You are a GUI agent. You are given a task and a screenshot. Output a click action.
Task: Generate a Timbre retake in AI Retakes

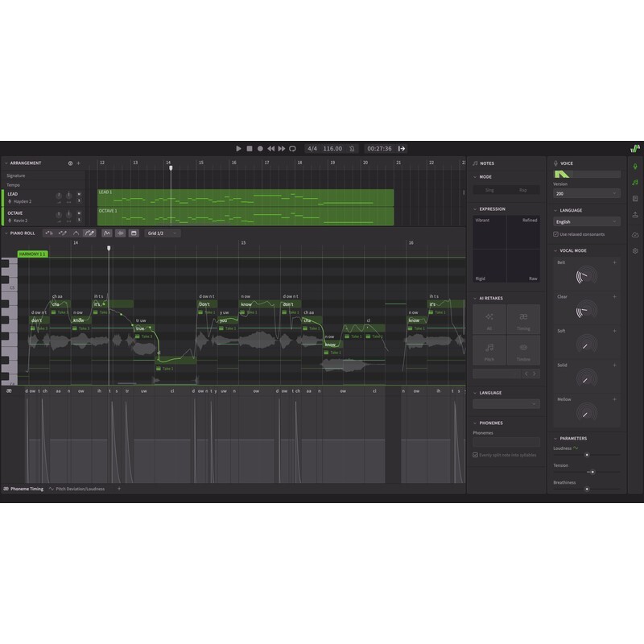(522, 351)
